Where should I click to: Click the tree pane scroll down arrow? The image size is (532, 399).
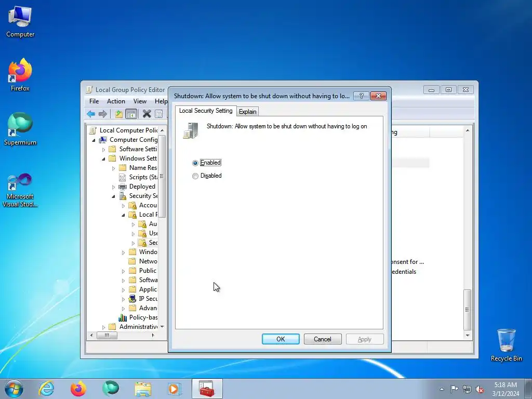pos(162,327)
